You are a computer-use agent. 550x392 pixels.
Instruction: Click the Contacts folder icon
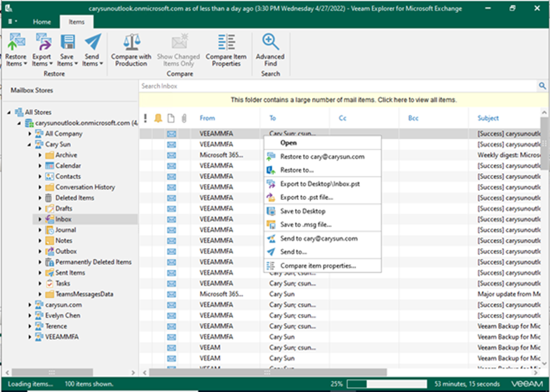(x=50, y=176)
